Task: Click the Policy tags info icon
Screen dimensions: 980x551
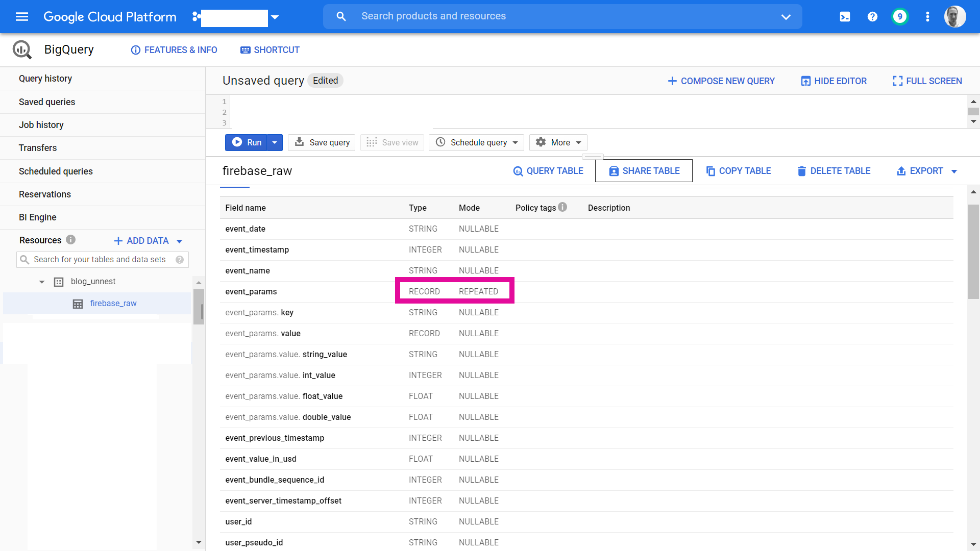Action: (x=562, y=207)
